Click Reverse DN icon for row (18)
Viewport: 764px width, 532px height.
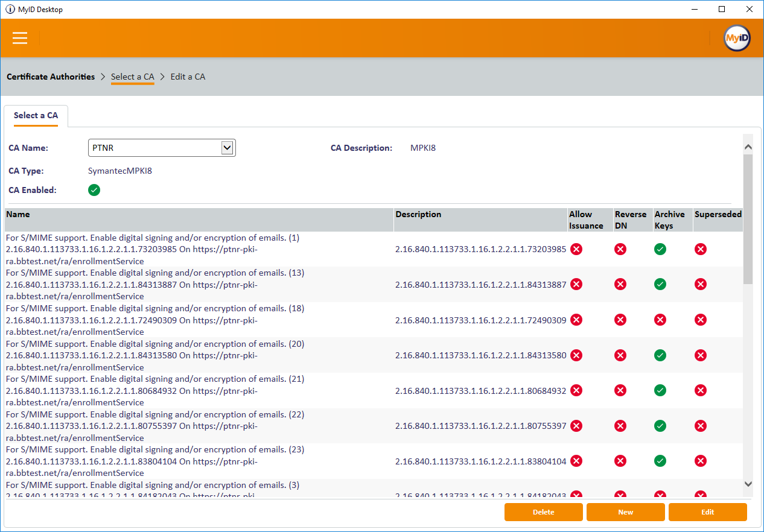pyautogui.click(x=620, y=320)
